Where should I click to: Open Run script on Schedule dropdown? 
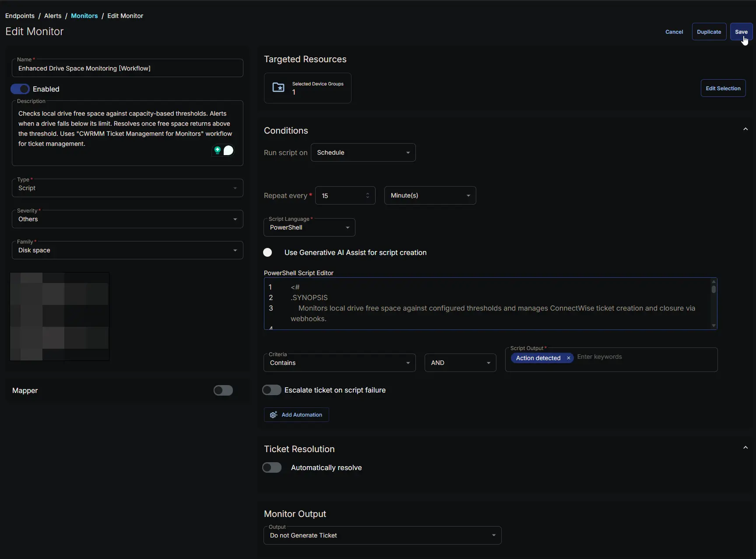tap(363, 152)
